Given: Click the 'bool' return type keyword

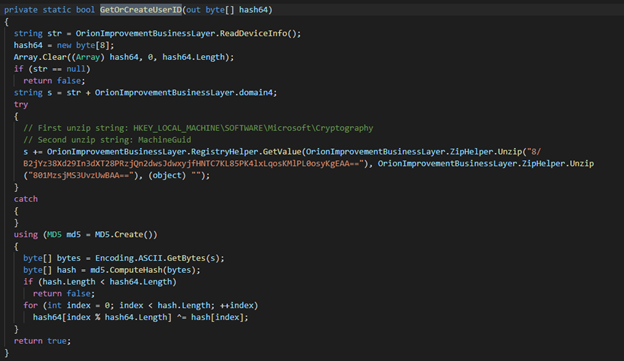Looking at the screenshot, I should coord(86,10).
